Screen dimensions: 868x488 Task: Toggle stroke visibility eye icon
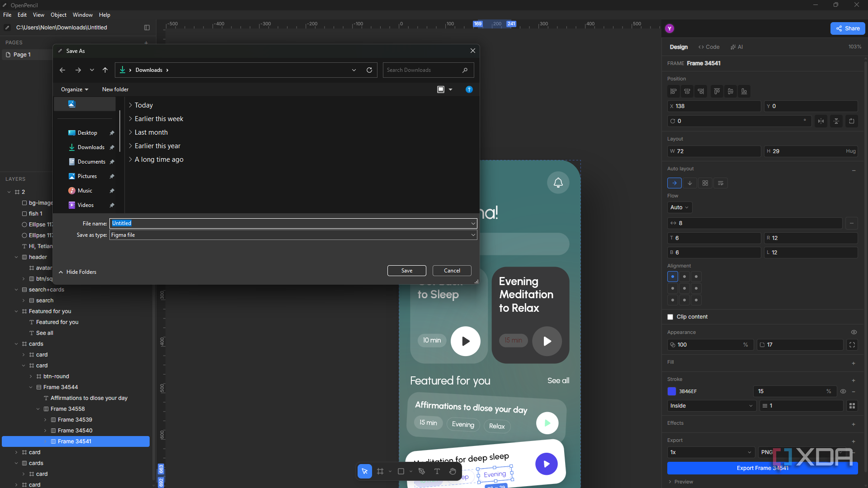coord(843,391)
